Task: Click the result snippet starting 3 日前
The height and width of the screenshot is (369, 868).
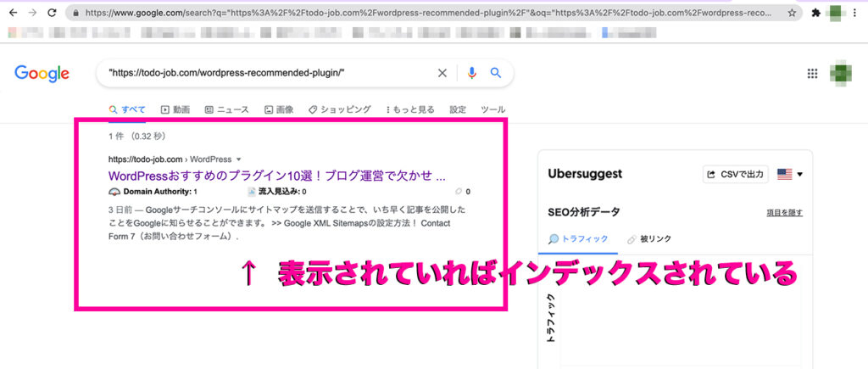Action: [x=287, y=223]
